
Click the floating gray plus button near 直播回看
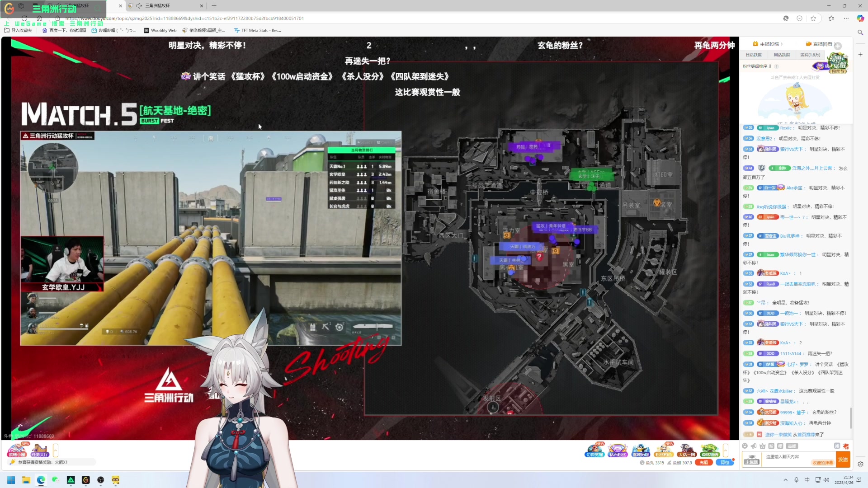[838, 46]
